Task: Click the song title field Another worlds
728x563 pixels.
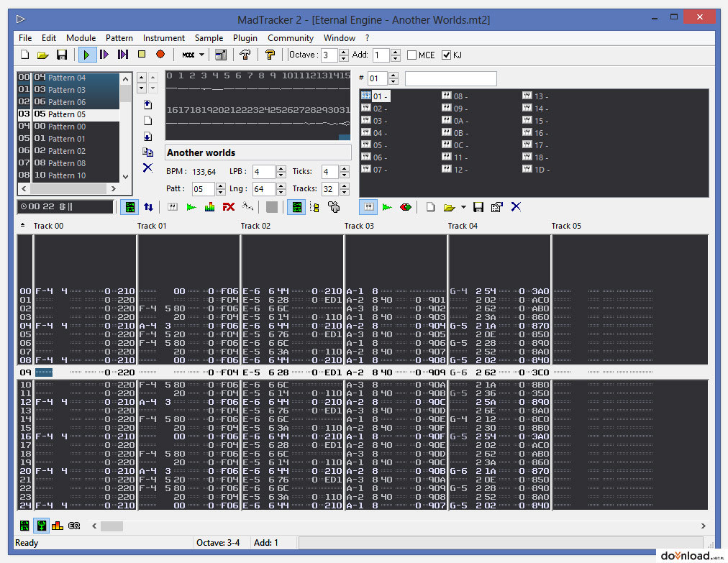Action: click(258, 152)
